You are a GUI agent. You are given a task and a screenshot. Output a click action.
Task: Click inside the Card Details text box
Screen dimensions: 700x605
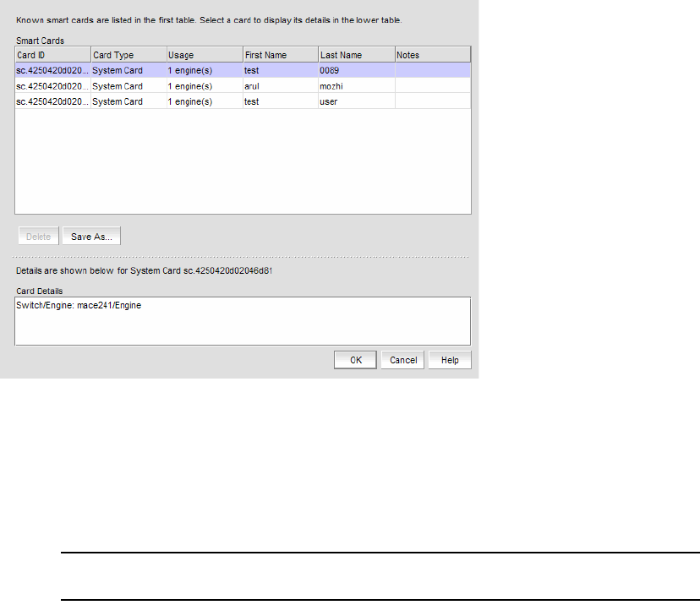coord(243,325)
